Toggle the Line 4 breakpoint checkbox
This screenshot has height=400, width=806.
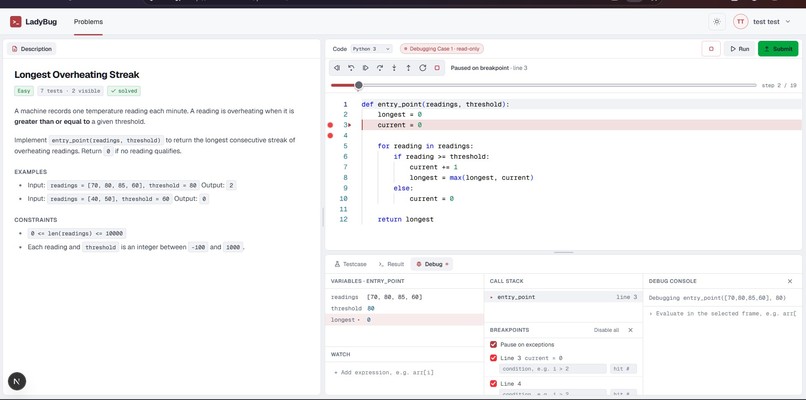point(493,384)
